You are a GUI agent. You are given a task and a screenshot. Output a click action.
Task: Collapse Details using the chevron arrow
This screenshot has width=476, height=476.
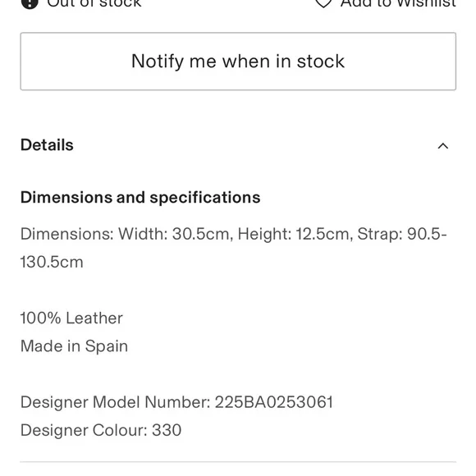(443, 146)
